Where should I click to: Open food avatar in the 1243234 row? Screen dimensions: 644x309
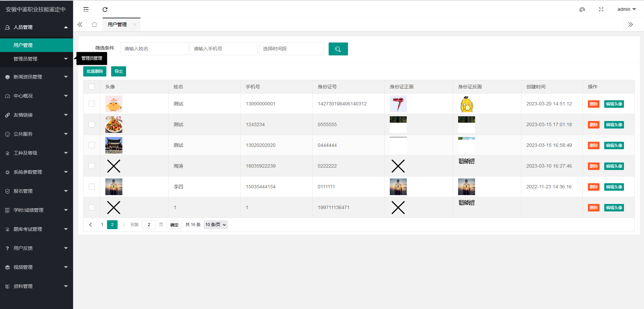click(x=114, y=124)
